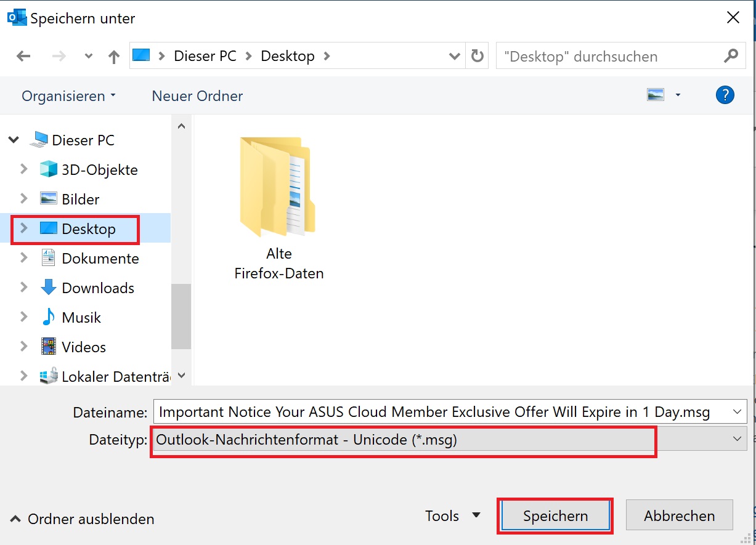
Task: Expand the Downloads tree node
Action: point(24,288)
